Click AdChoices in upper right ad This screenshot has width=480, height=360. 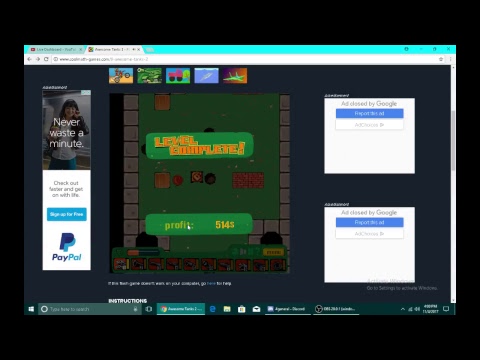tap(369, 125)
